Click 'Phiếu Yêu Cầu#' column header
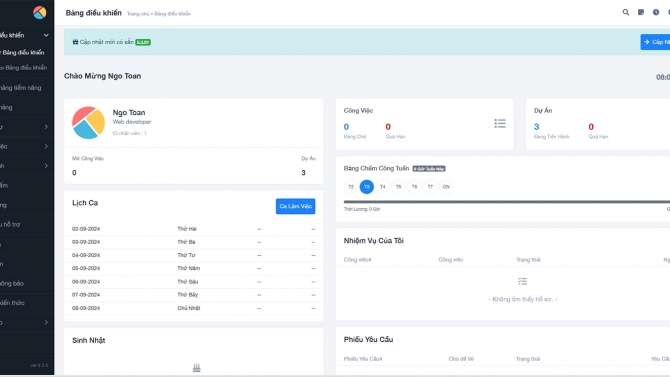The width and height of the screenshot is (670, 377). coord(363,359)
